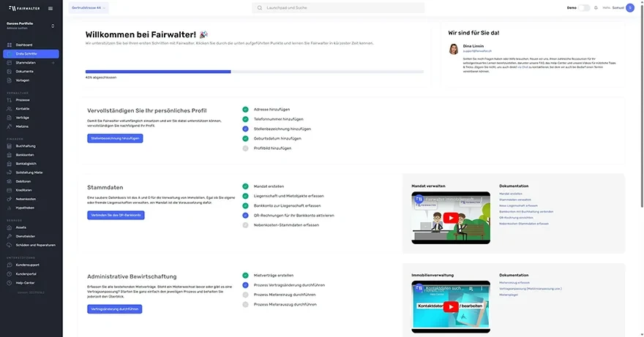Play the 'Mandat verwalten' video thumbnail
The image size is (644, 337).
[451, 218]
